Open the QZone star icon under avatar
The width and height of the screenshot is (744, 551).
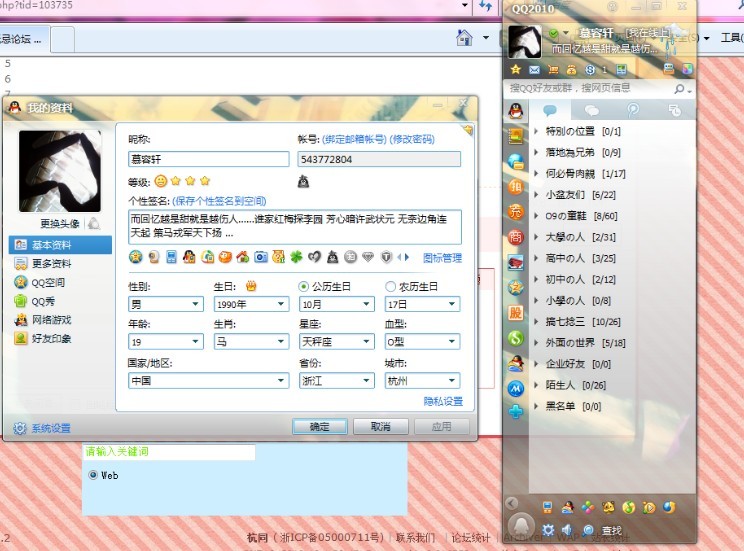[x=516, y=70]
